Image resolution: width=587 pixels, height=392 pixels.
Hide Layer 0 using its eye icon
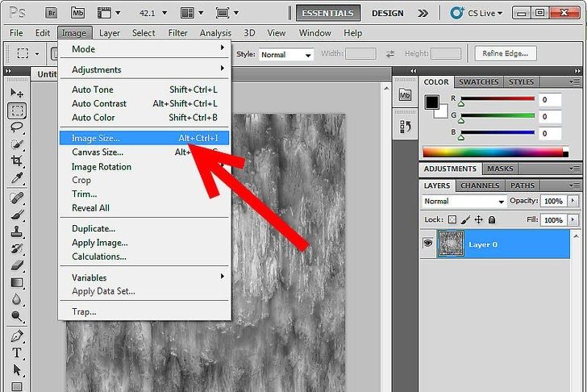point(427,244)
